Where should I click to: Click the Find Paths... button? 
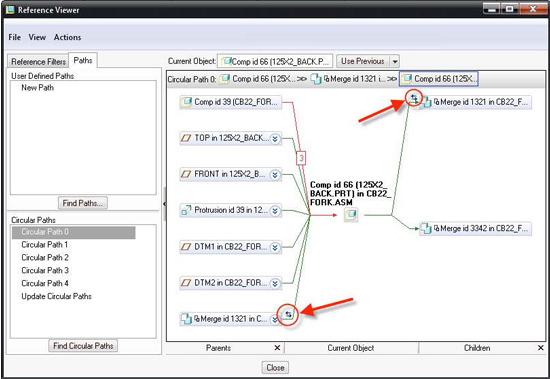pyautogui.click(x=83, y=203)
